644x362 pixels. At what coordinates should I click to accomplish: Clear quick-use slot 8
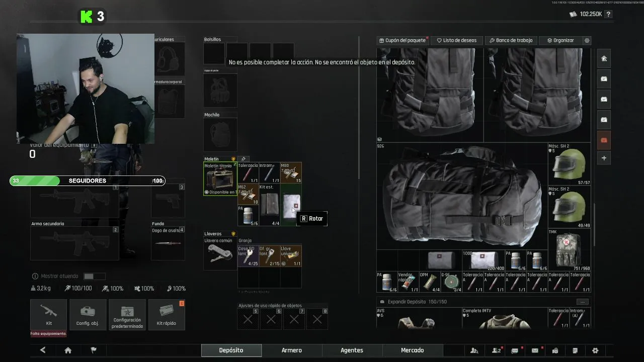(317, 319)
